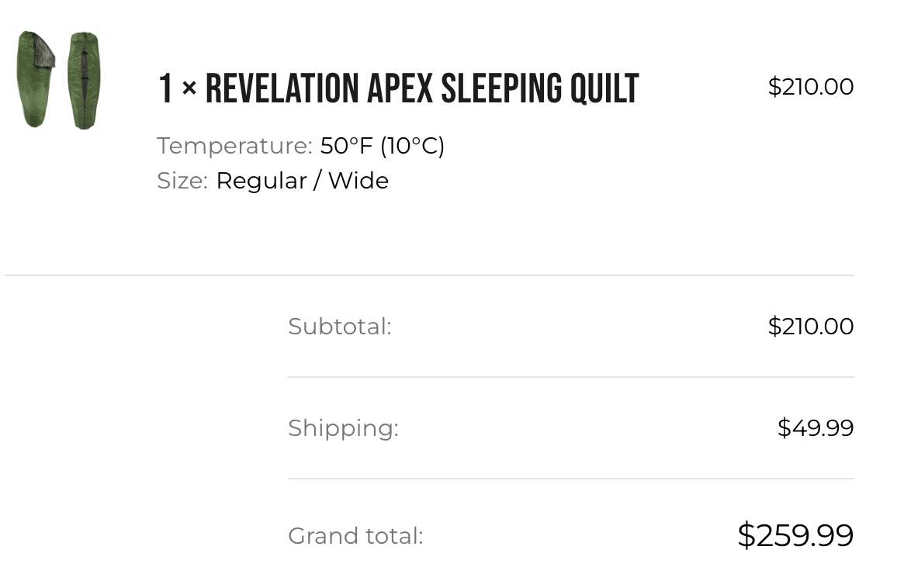
Task: Select the 50°F (10°C) temperature value
Action: [382, 146]
